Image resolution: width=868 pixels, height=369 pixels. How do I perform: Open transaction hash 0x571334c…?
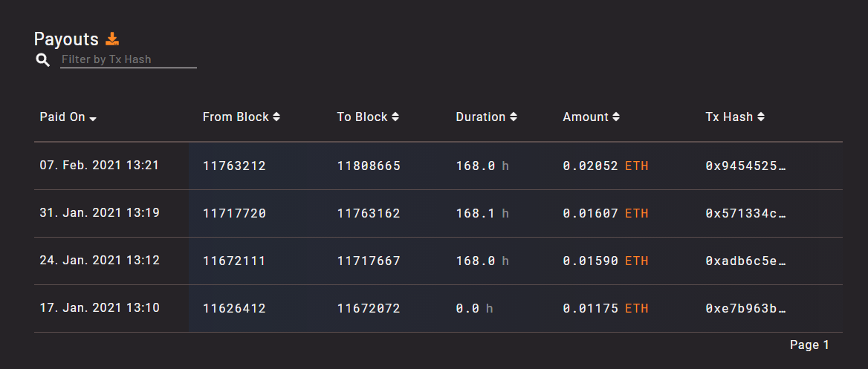pos(745,214)
